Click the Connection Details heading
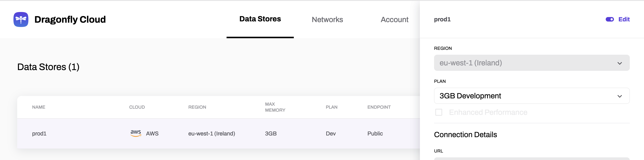The image size is (644, 160). [x=465, y=134]
